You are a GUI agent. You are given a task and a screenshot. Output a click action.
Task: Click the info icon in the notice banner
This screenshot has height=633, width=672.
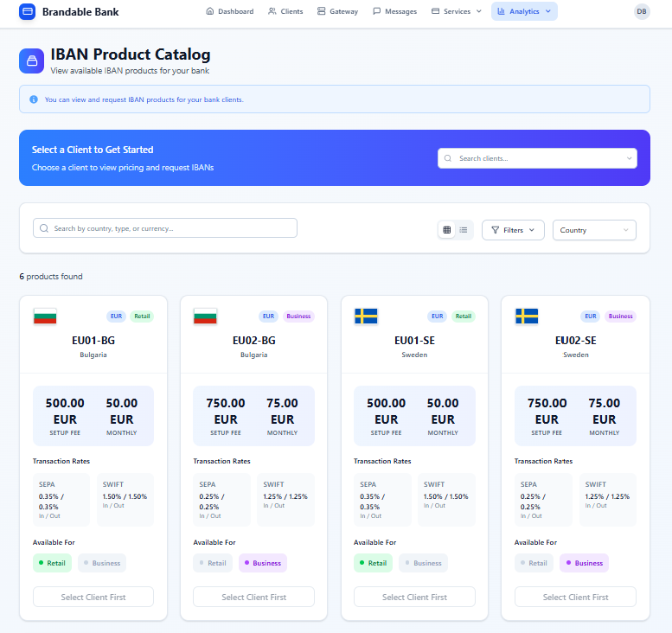34,99
